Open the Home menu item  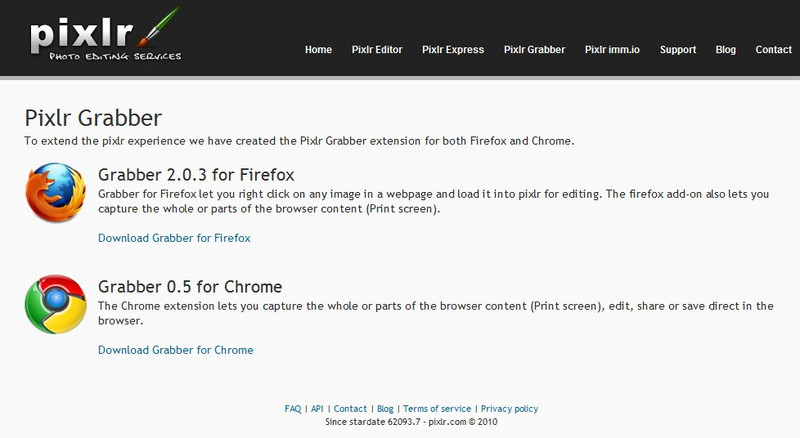pos(318,50)
